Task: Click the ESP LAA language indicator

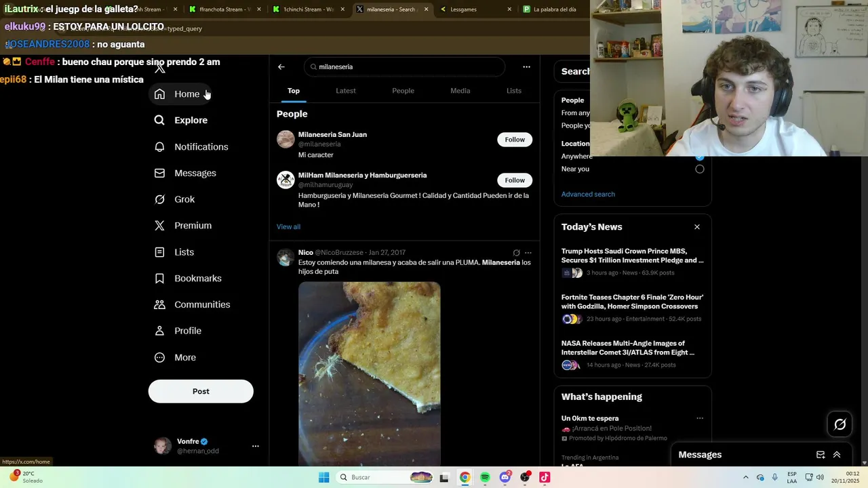Action: click(x=792, y=477)
